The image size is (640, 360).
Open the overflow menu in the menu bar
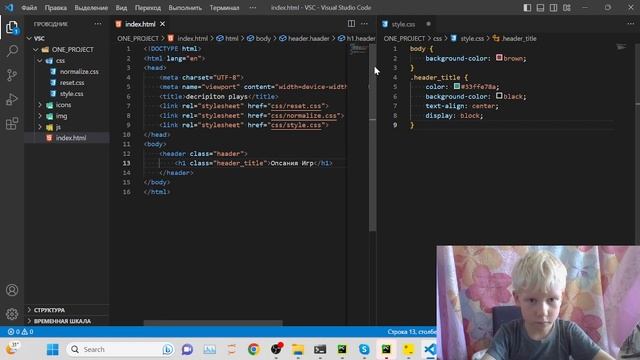click(x=253, y=8)
